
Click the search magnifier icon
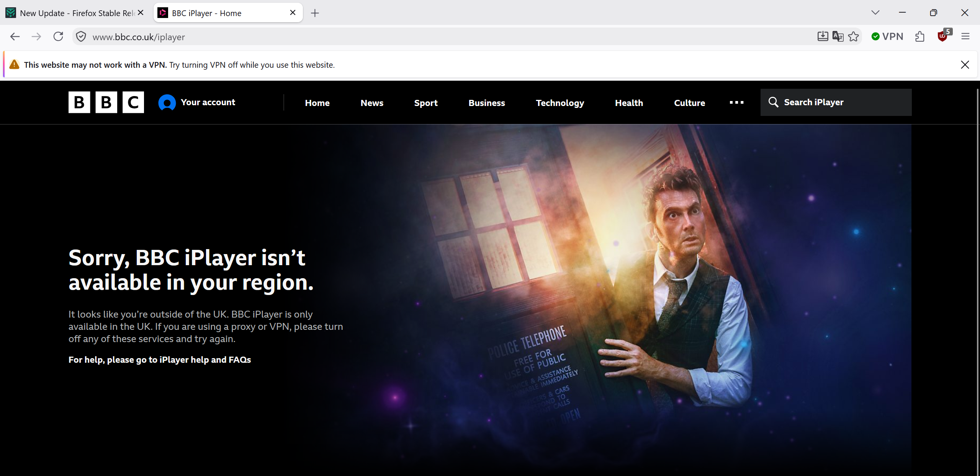pos(773,102)
